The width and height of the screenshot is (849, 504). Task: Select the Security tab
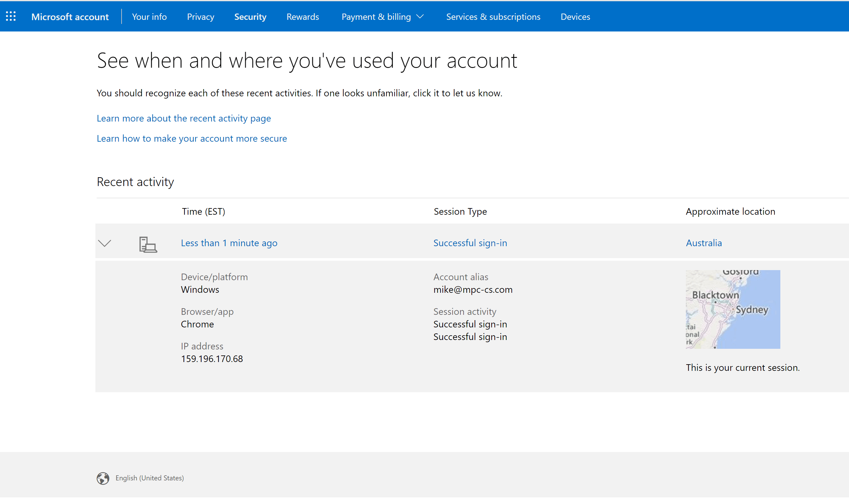click(250, 17)
